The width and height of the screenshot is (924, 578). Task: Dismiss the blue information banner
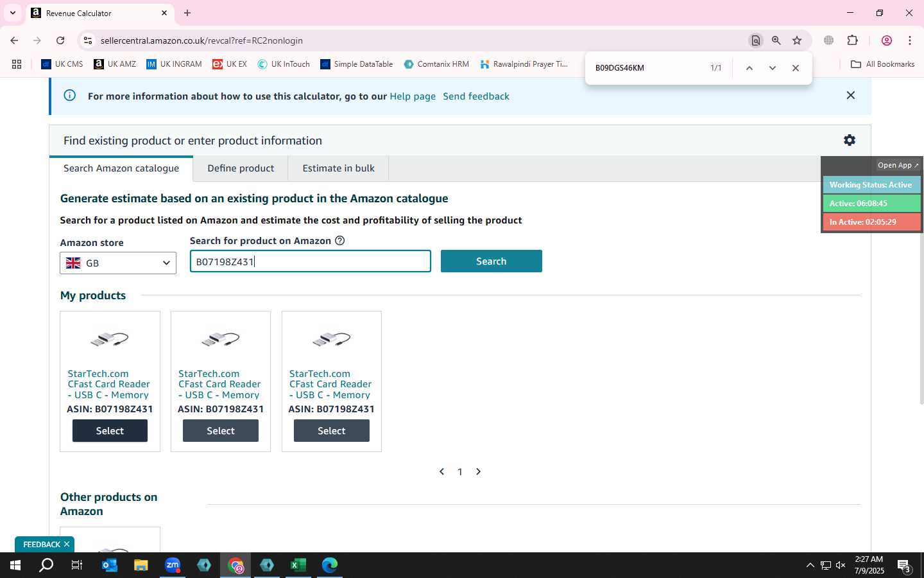coord(851,95)
